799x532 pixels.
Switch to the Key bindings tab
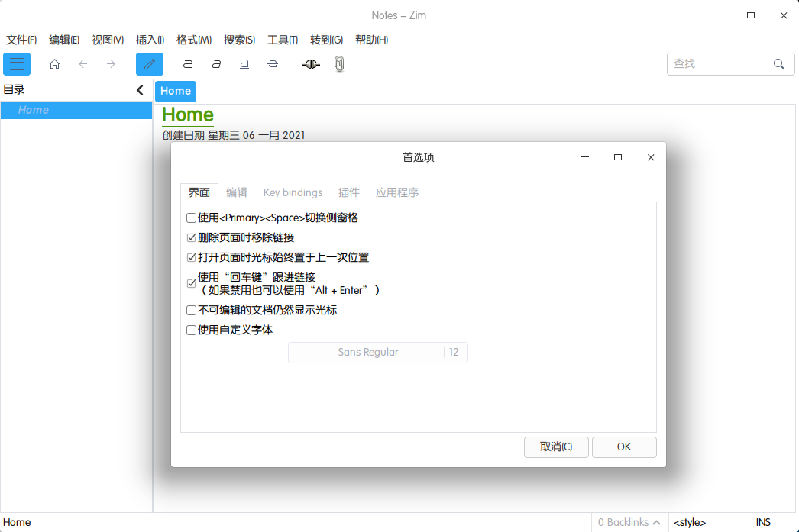tap(293, 192)
